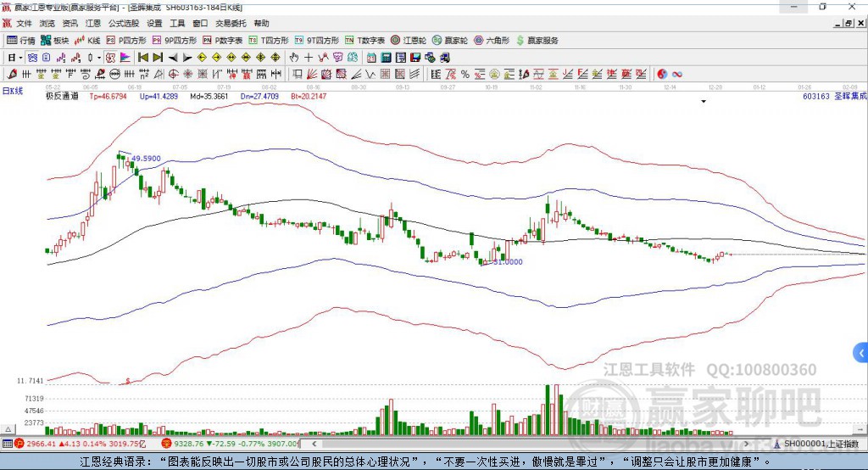Select the circle target tool
Image resolution: width=868 pixels, height=470 pixels.
(x=173, y=75)
